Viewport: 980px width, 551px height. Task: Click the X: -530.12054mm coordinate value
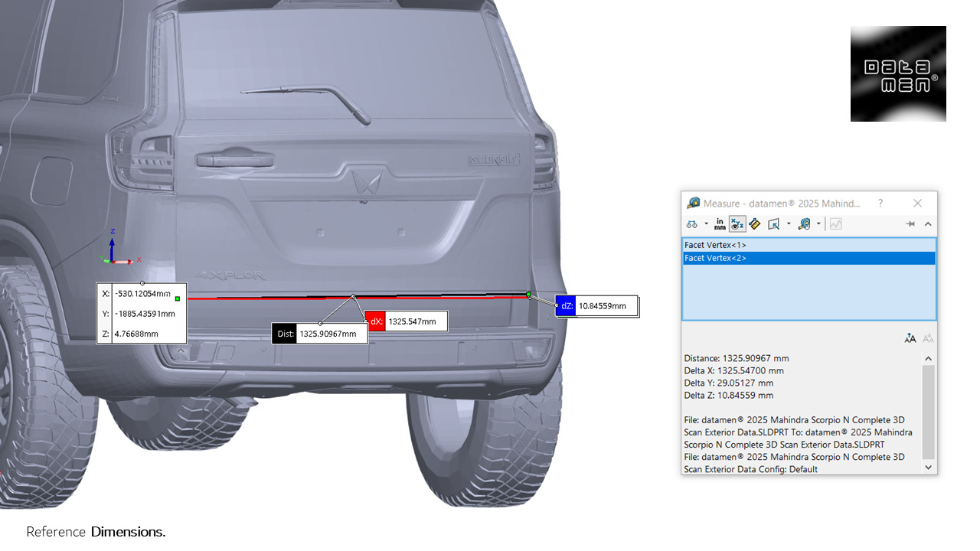pos(142,293)
